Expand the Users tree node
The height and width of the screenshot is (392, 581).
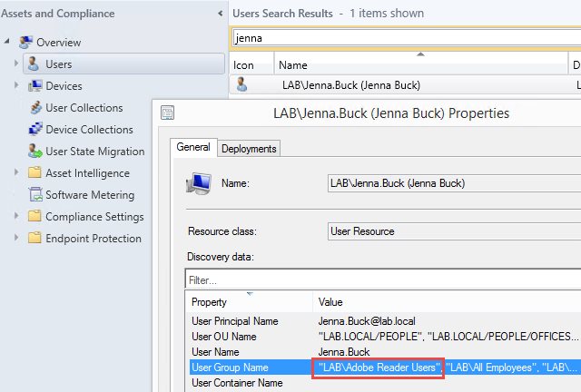pos(16,64)
